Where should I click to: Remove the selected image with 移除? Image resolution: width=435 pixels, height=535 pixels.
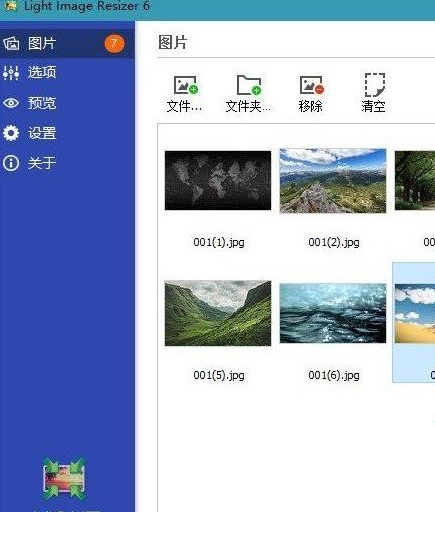click(x=310, y=94)
